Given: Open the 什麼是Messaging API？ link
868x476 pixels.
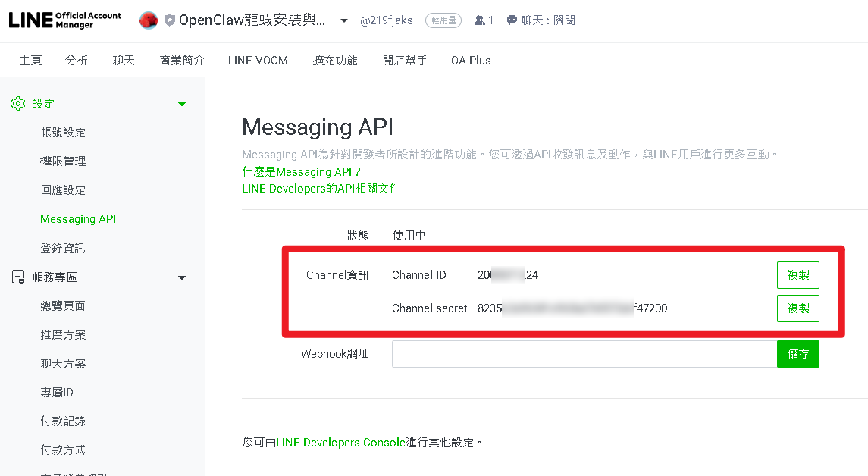Looking at the screenshot, I should click(x=302, y=172).
